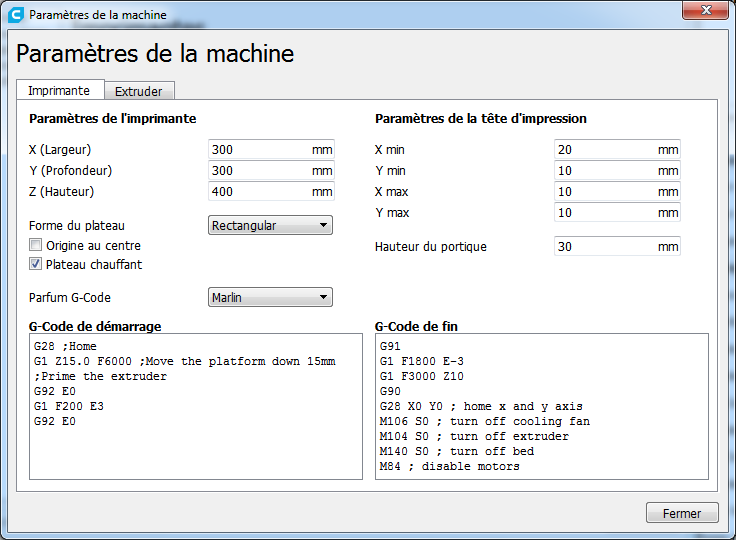Viewport: 736px width, 540px height.
Task: Edit the Y min value field
Action: pyautogui.click(x=617, y=170)
